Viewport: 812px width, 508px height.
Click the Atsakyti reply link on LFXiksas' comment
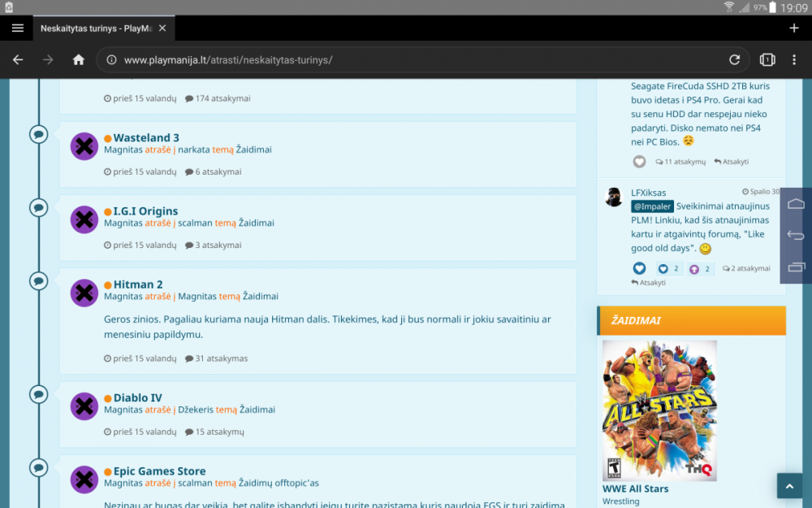coord(649,282)
